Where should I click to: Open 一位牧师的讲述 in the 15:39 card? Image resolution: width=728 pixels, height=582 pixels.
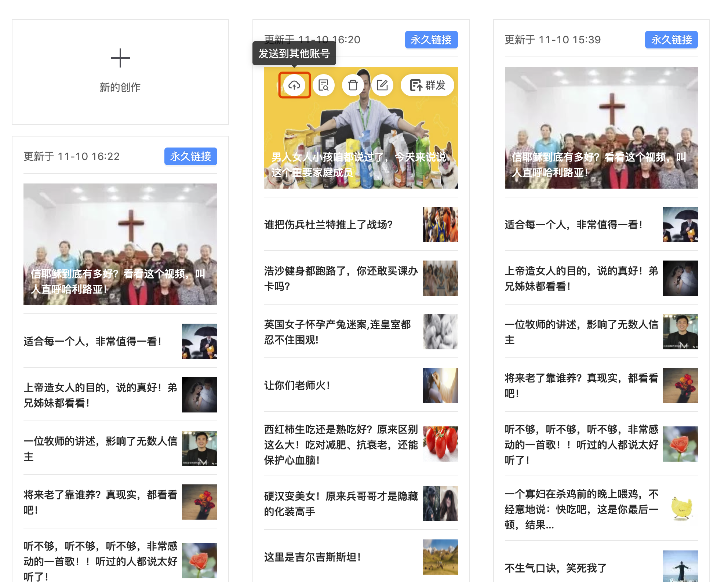click(x=582, y=332)
